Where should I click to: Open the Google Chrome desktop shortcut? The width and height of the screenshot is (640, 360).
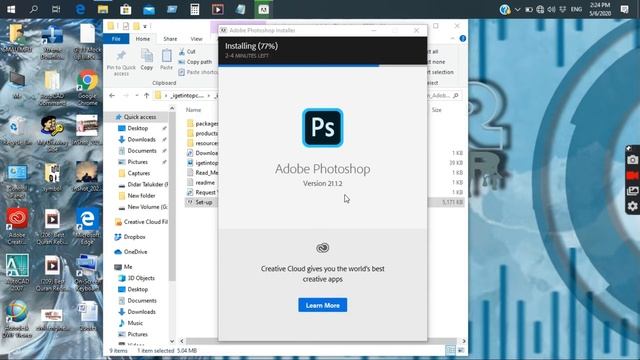coord(87,87)
